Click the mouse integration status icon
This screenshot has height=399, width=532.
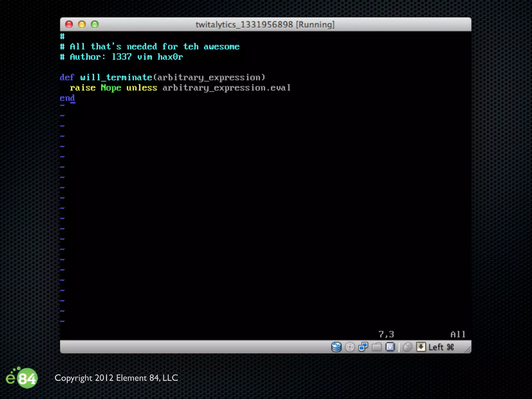pyautogui.click(x=407, y=347)
